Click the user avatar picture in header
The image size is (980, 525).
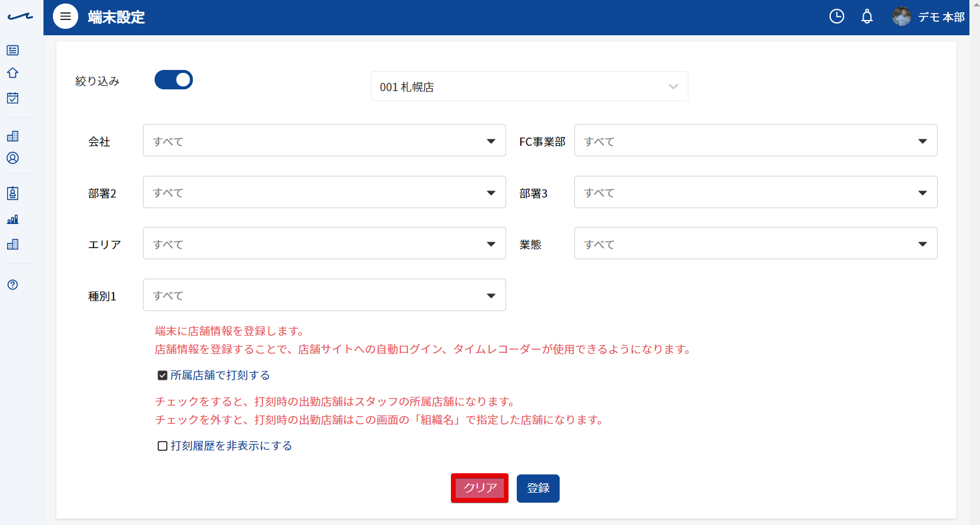point(901,16)
